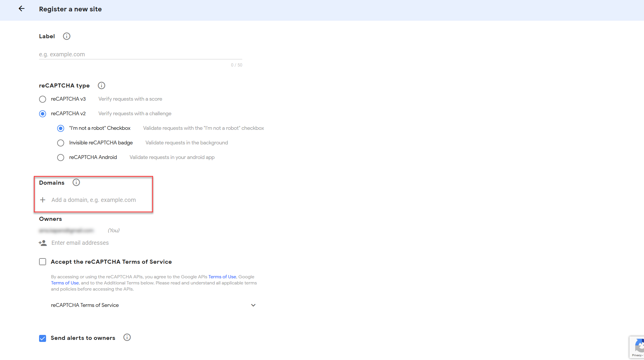Image resolution: width=644 pixels, height=360 pixels.
Task: Click the plus icon to add a domain
Action: click(x=43, y=200)
